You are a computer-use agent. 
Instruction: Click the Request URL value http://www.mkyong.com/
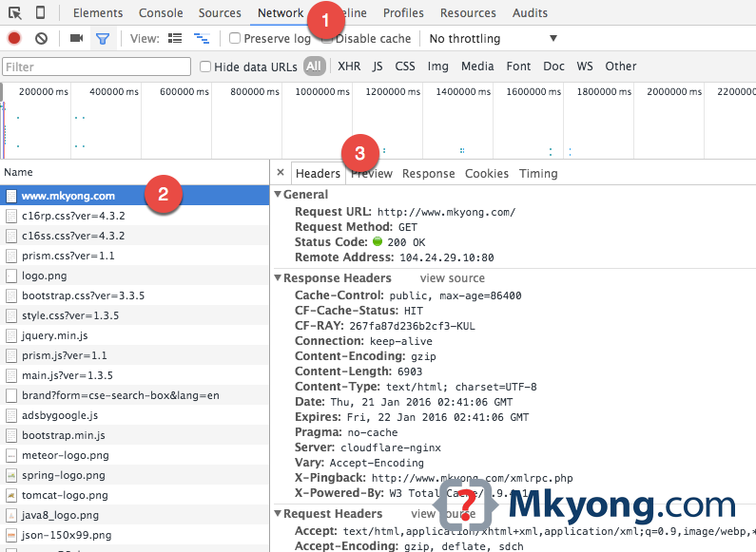point(446,212)
